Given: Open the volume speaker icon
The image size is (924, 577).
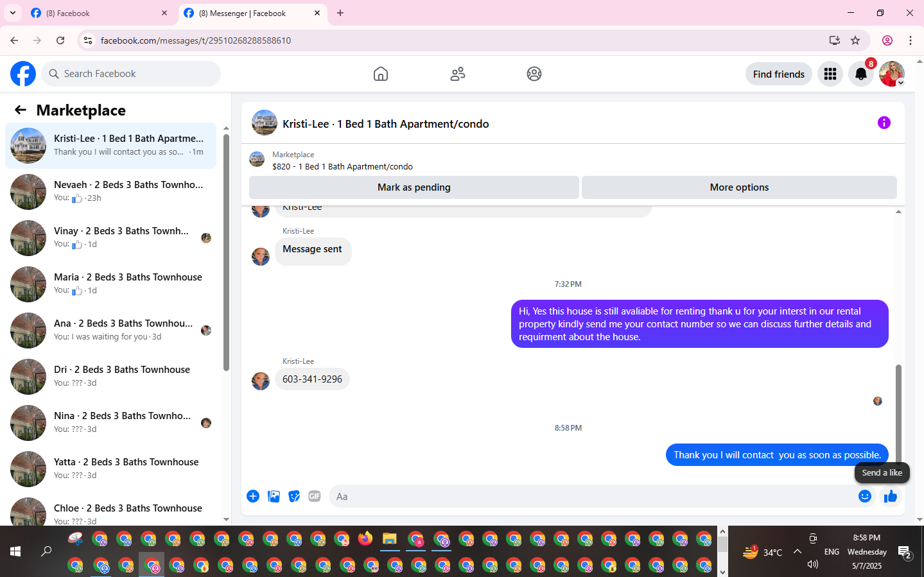Looking at the screenshot, I should [813, 564].
